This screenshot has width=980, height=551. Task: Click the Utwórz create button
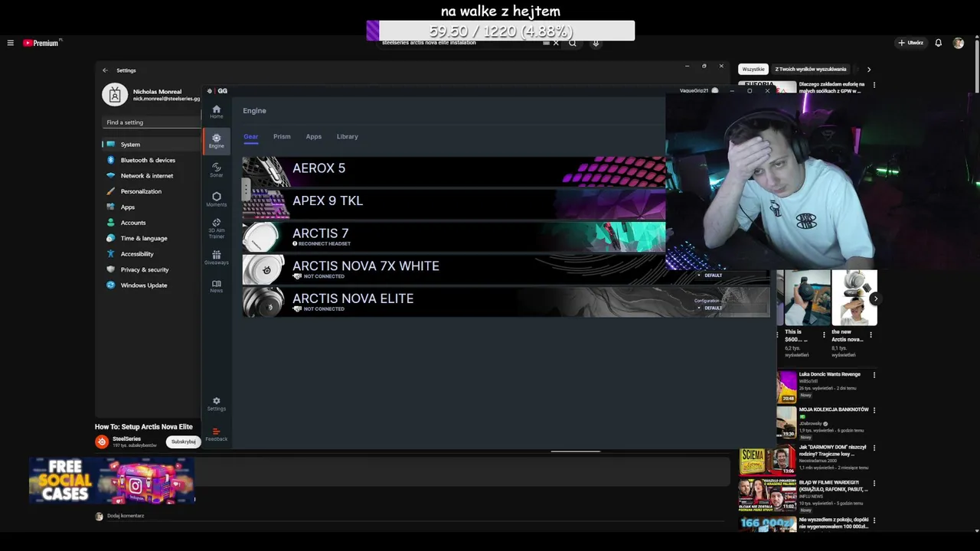point(910,43)
